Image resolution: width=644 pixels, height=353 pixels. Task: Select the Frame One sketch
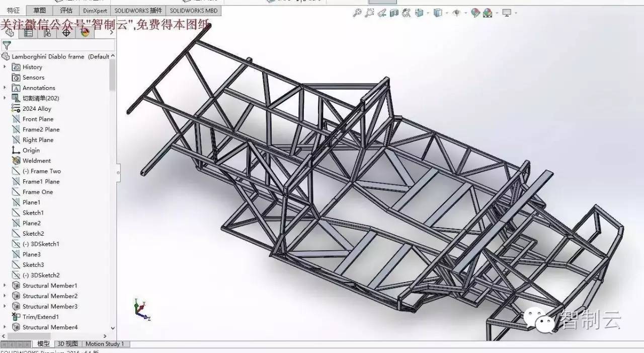32,192
